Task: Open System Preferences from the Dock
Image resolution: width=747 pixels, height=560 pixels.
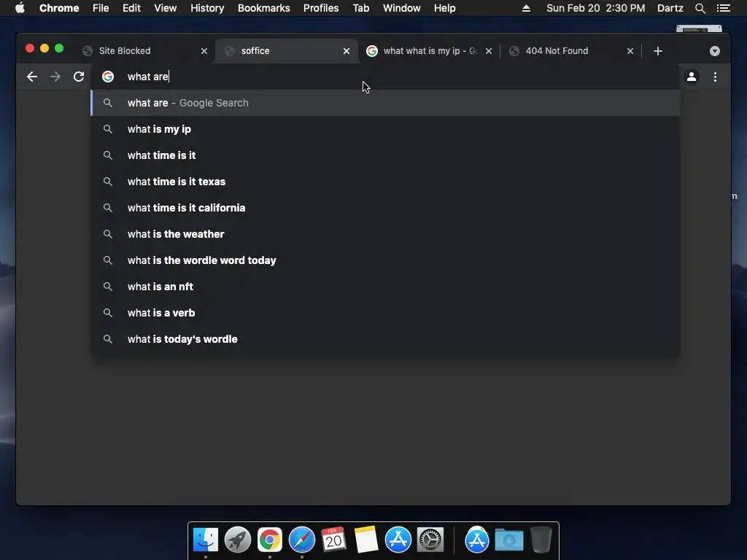Action: tap(430, 540)
